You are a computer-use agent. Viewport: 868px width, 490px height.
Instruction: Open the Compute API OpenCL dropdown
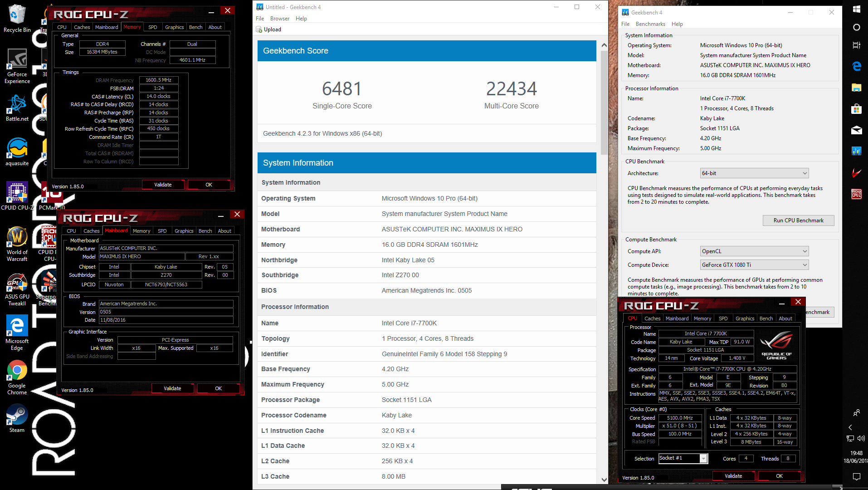coord(754,251)
